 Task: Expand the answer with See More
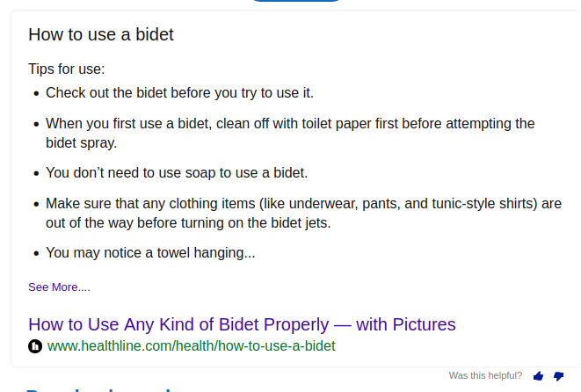(x=59, y=287)
